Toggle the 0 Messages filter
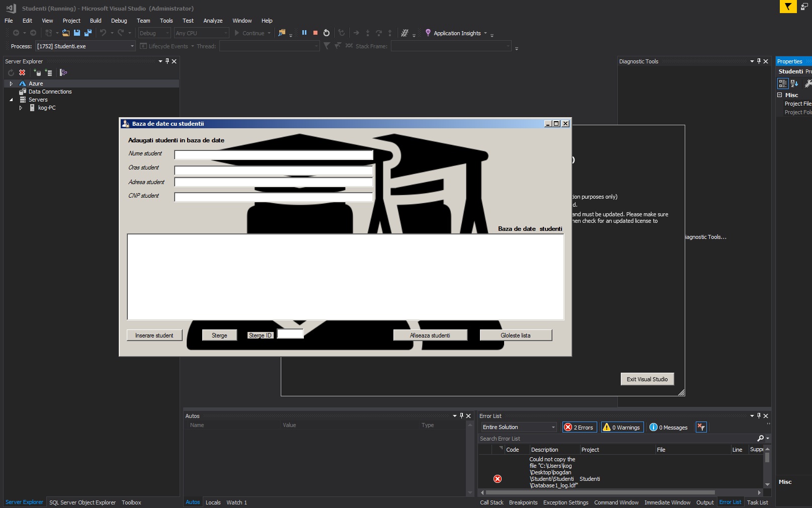 (x=669, y=428)
